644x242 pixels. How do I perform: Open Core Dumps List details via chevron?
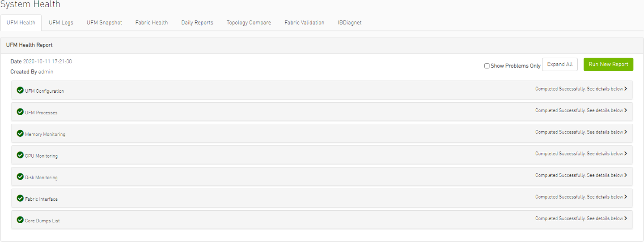point(626,218)
